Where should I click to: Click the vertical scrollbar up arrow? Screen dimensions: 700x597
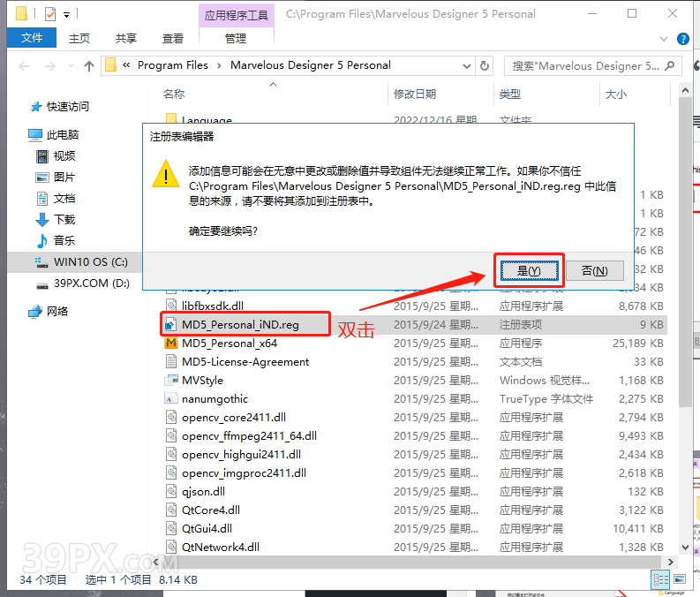pos(685,91)
